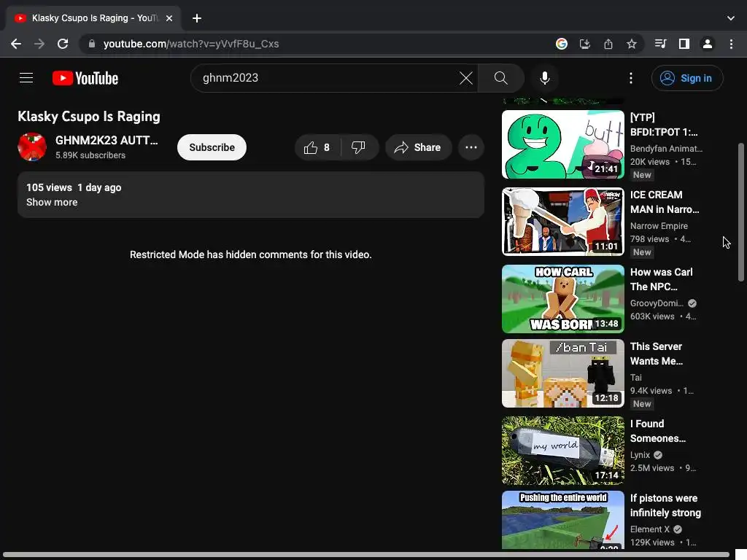
Task: Open YouTube settings three-dot menu
Action: 631,78
